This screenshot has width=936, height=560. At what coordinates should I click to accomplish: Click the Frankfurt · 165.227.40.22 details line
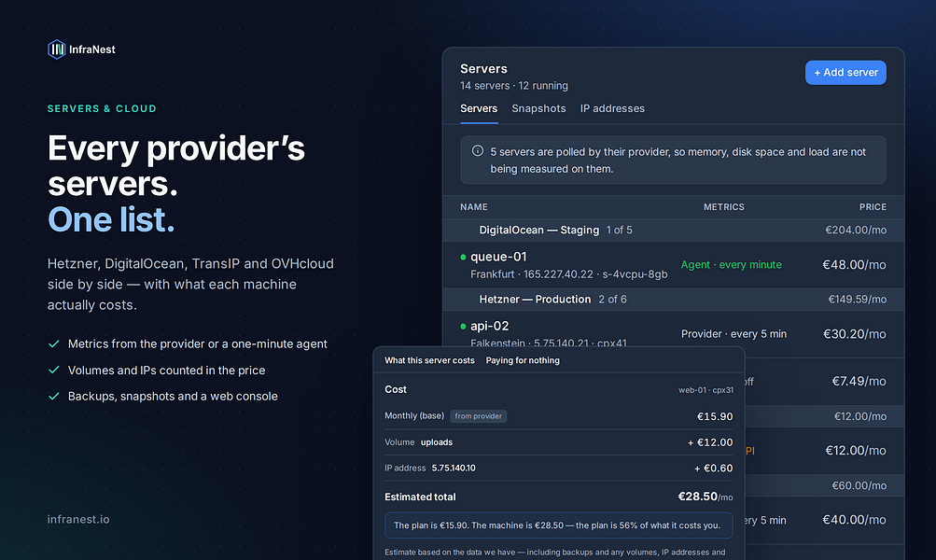(x=569, y=274)
